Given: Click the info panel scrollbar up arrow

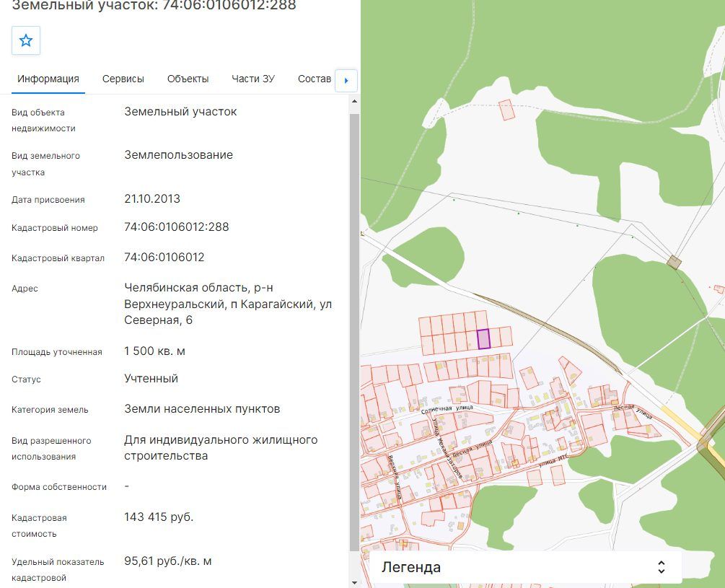Looking at the screenshot, I should pos(354,101).
